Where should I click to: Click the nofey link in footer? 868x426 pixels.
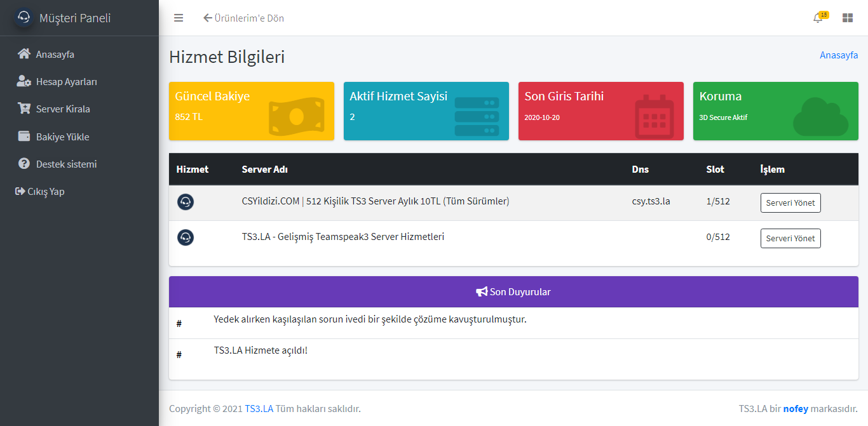click(796, 408)
